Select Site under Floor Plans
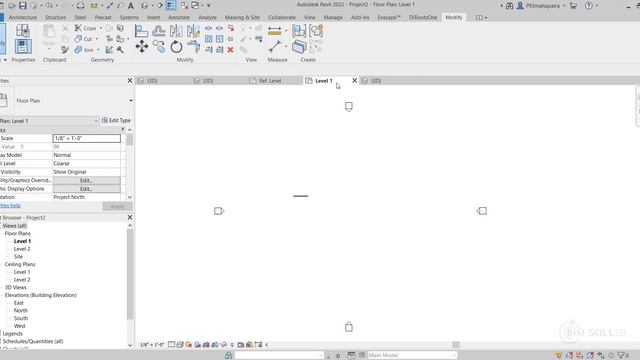The height and width of the screenshot is (360, 640). click(18, 257)
